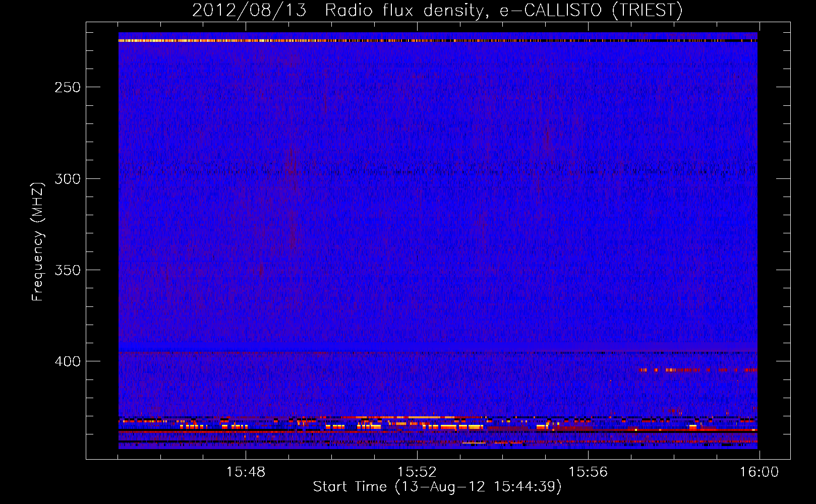The image size is (816, 504).
Task: Click the 15:56 time tick label
Action: click(588, 472)
